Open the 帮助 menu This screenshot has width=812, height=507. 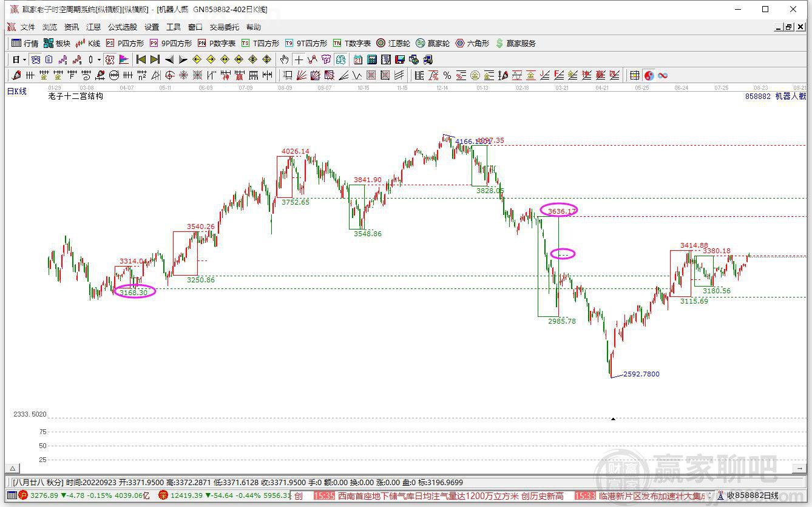(254, 27)
